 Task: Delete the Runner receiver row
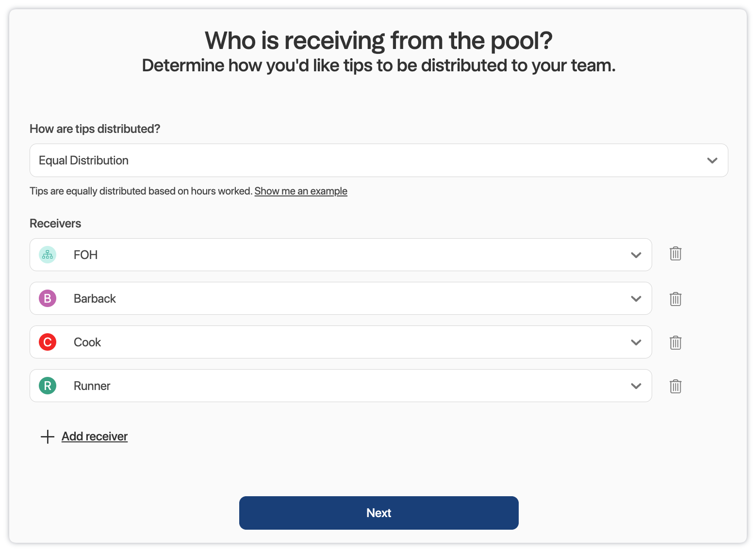[675, 386]
